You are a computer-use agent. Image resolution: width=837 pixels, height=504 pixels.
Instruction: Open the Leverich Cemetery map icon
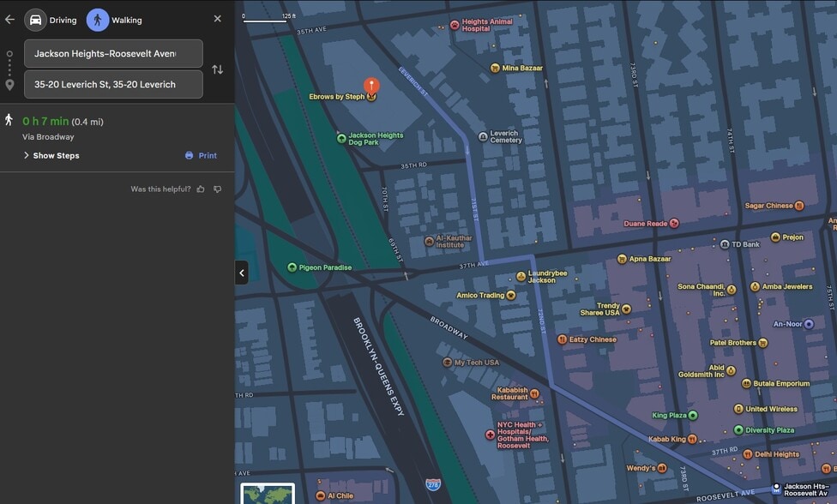tap(484, 135)
